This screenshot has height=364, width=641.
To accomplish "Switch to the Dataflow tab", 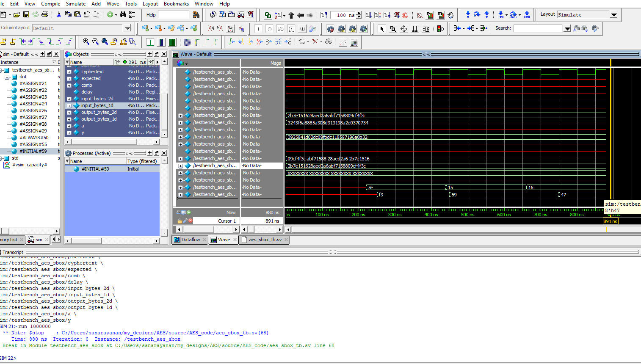I will [190, 240].
